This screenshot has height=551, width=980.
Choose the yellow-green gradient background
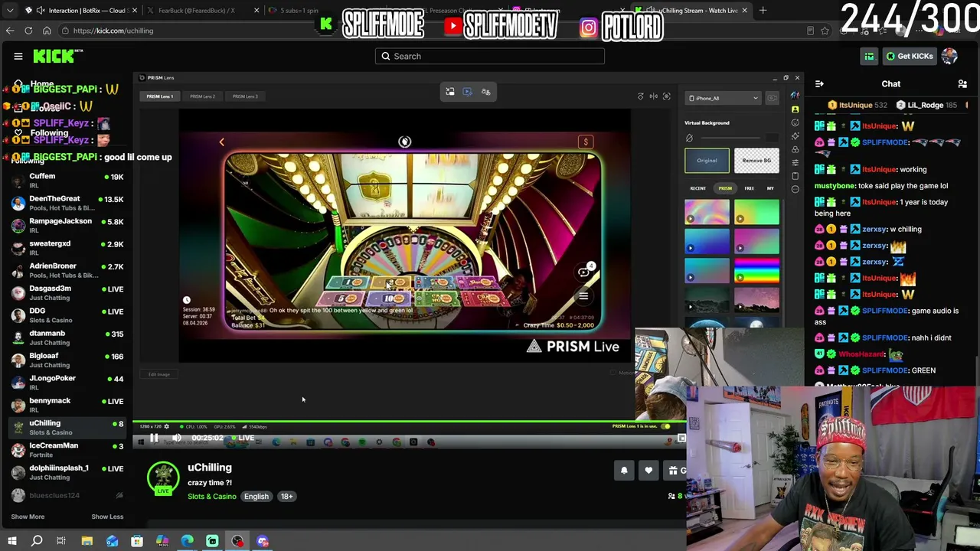pyautogui.click(x=756, y=211)
